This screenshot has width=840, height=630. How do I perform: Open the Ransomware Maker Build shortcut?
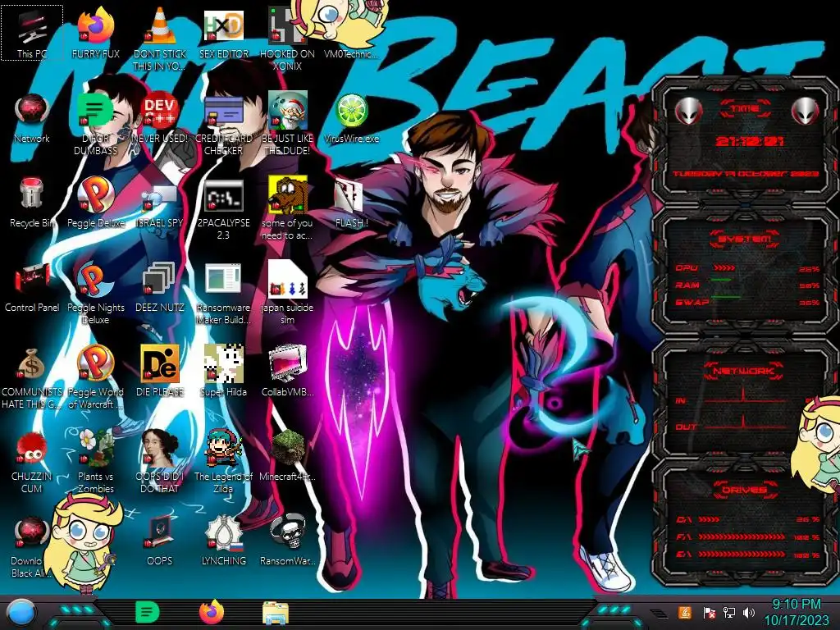pos(224,294)
